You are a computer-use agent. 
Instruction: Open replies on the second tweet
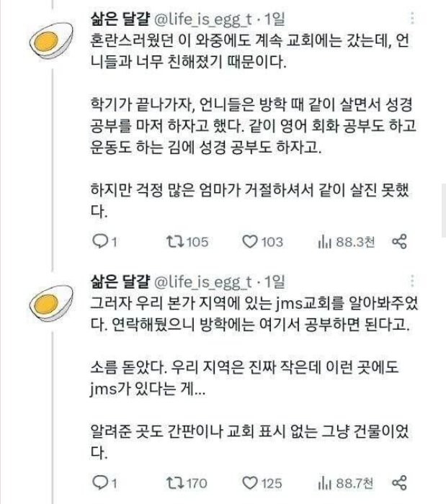104,483
